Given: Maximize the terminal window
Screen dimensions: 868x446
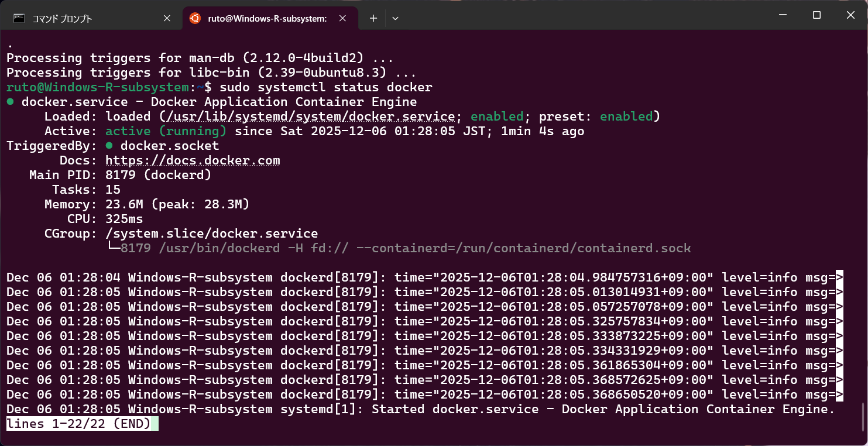Looking at the screenshot, I should 817,15.
